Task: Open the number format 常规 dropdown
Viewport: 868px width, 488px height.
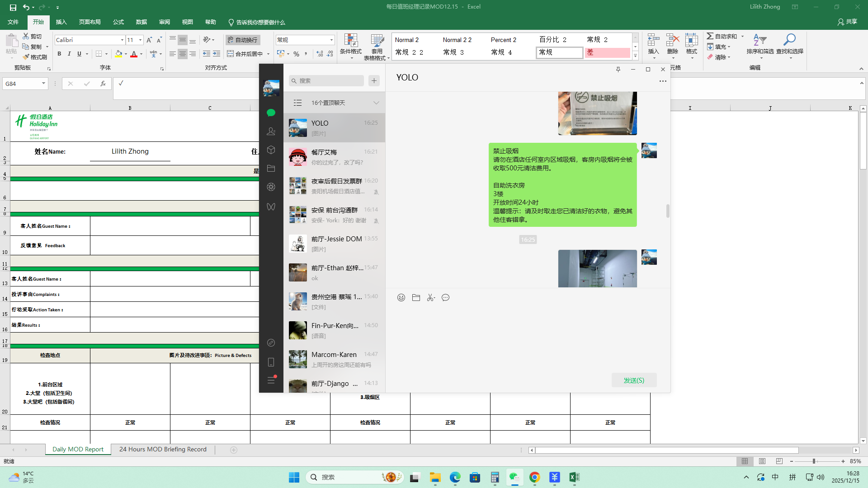Action: point(331,40)
